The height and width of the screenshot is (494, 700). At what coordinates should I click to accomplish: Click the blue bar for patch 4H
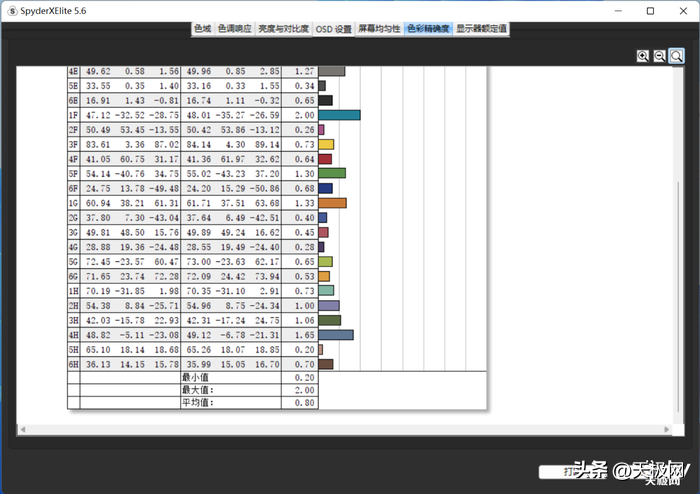[335, 335]
